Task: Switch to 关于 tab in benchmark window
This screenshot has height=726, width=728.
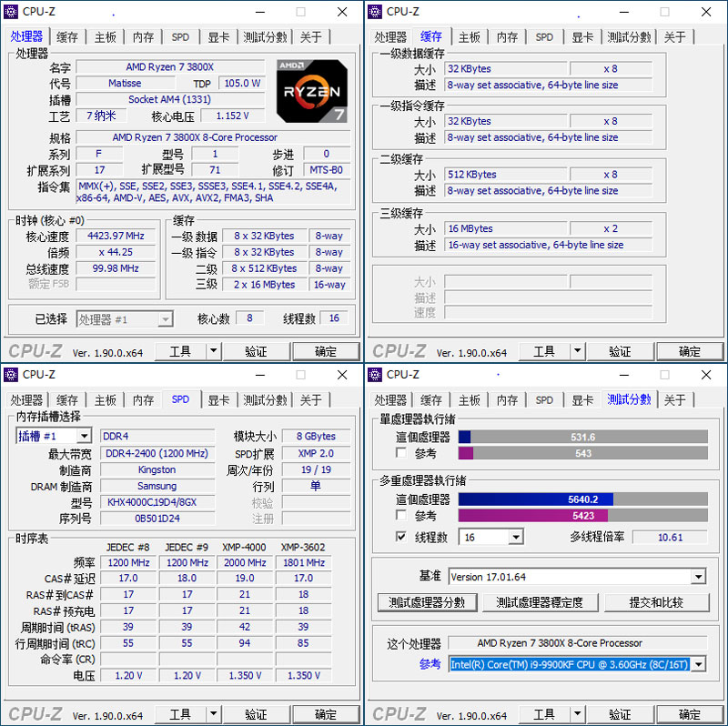Action: point(675,400)
